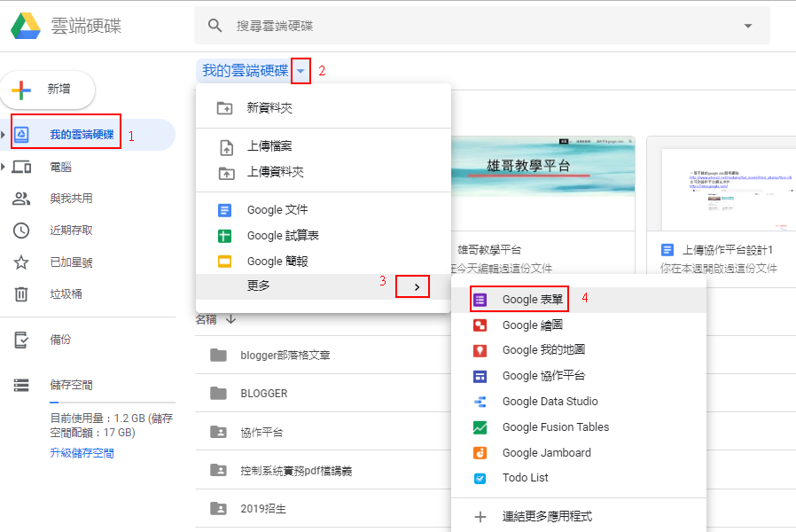Click the Google 我的地圖 icon
Image resolution: width=796 pixels, height=532 pixels.
(x=480, y=350)
